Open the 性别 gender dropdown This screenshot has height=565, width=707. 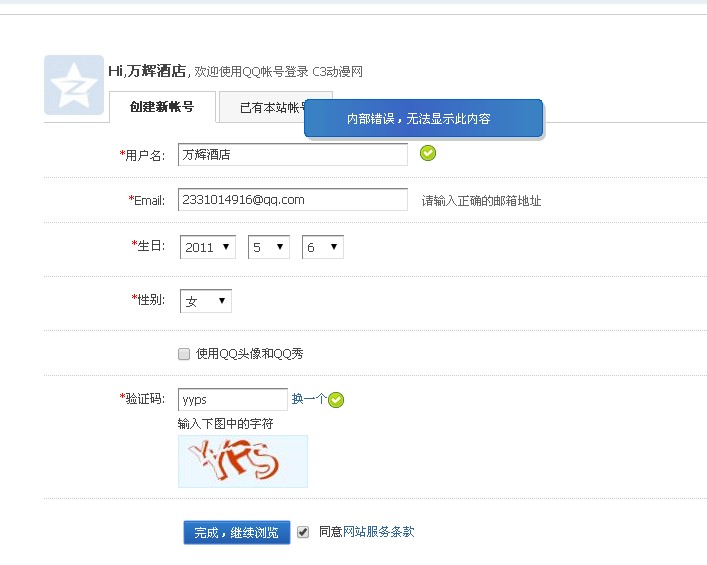(x=206, y=301)
